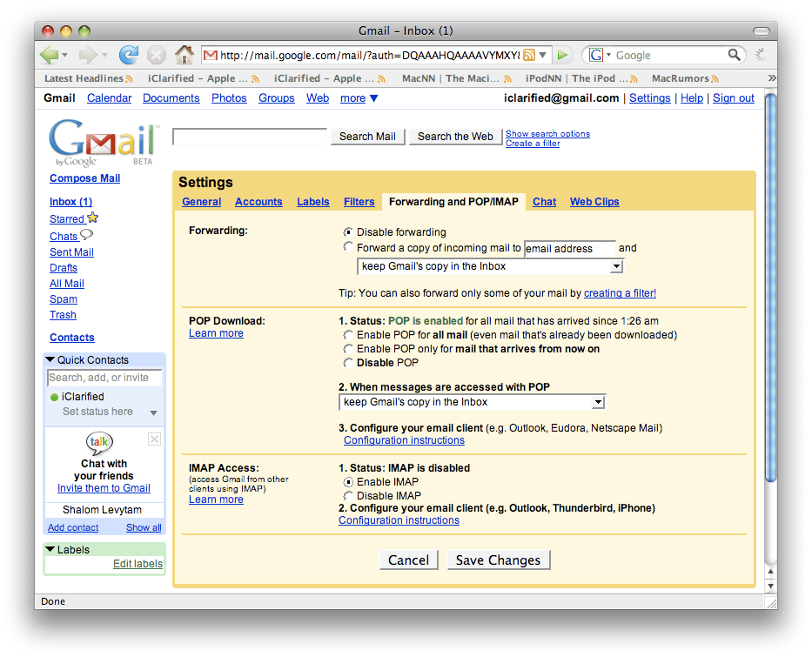Click the RSS icon inside the address bar
812x657 pixels.
pos(531,54)
